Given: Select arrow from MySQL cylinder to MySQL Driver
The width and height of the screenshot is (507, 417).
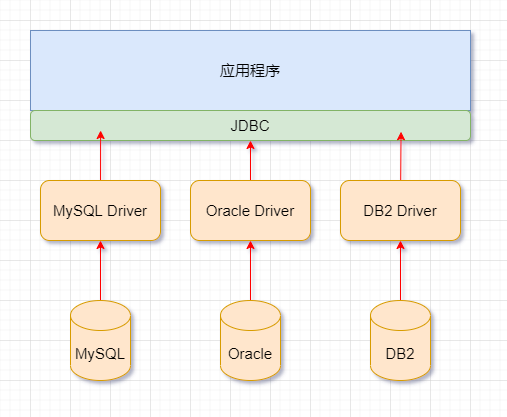Looking at the screenshot, I should click(x=100, y=271).
